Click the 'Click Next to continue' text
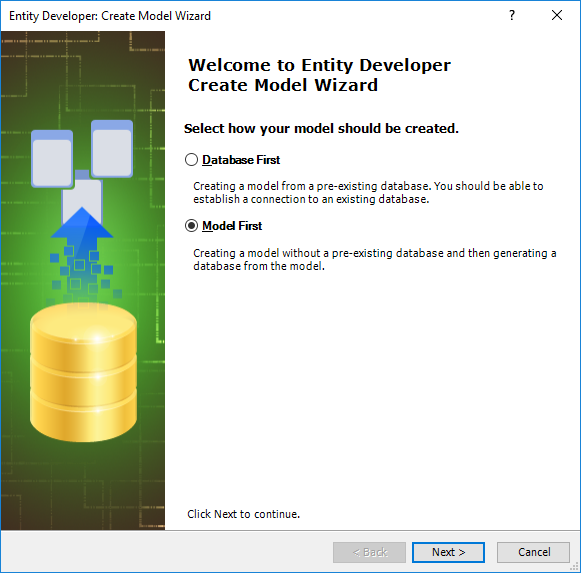This screenshot has width=581, height=573. (x=243, y=514)
